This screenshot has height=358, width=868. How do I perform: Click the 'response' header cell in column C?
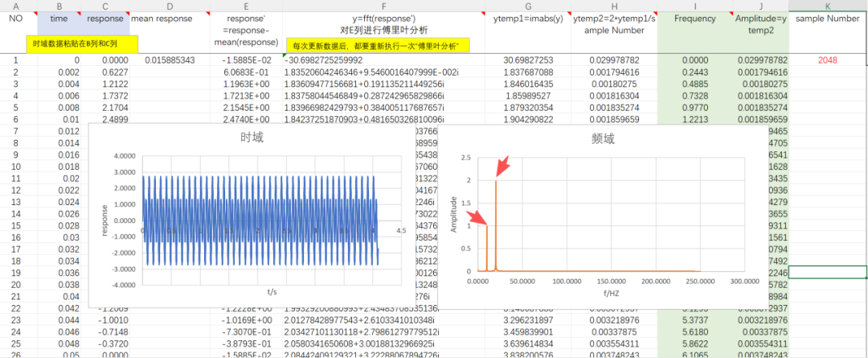106,19
